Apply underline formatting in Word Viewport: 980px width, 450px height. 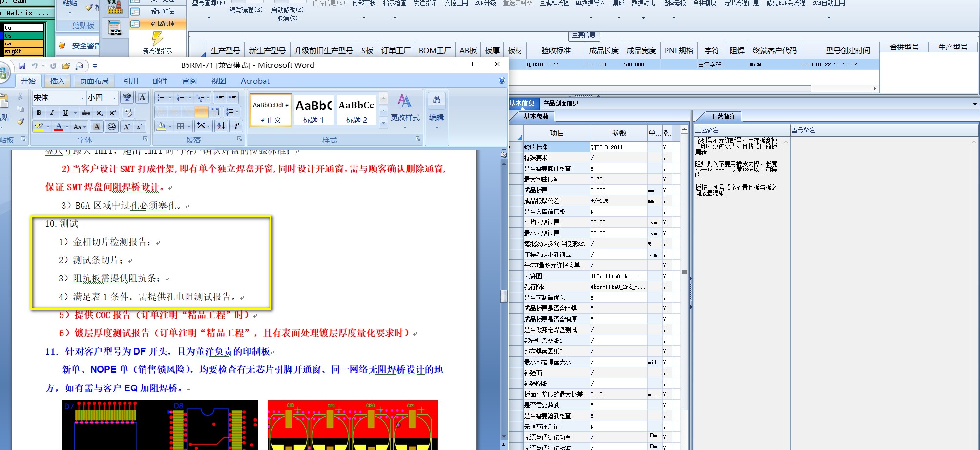pyautogui.click(x=65, y=113)
